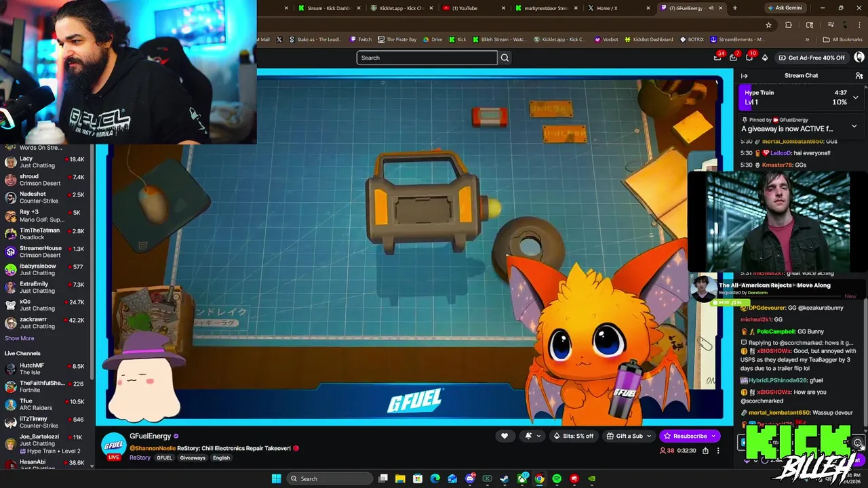Open Discord from the taskbar
The image size is (868, 488).
470,479
